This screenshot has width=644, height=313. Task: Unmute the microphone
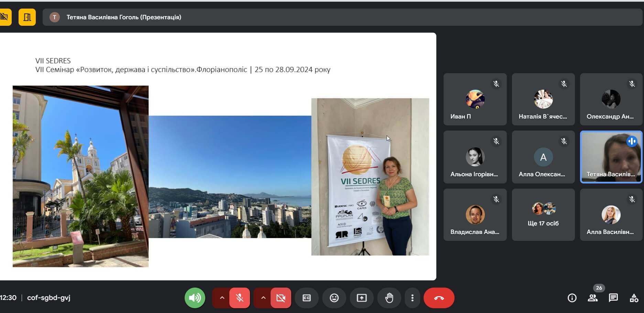click(240, 298)
